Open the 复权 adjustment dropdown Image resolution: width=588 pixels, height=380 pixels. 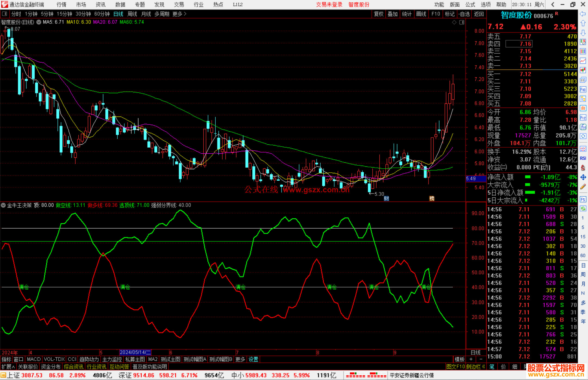379,14
